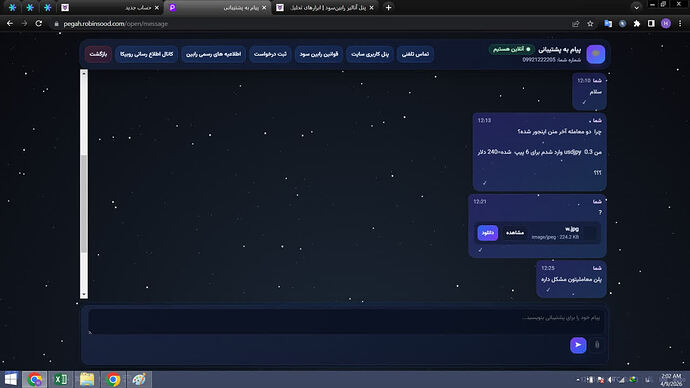Click the message چرا دو معامله آخر
Screen dimensions: 690x388
[540, 152]
